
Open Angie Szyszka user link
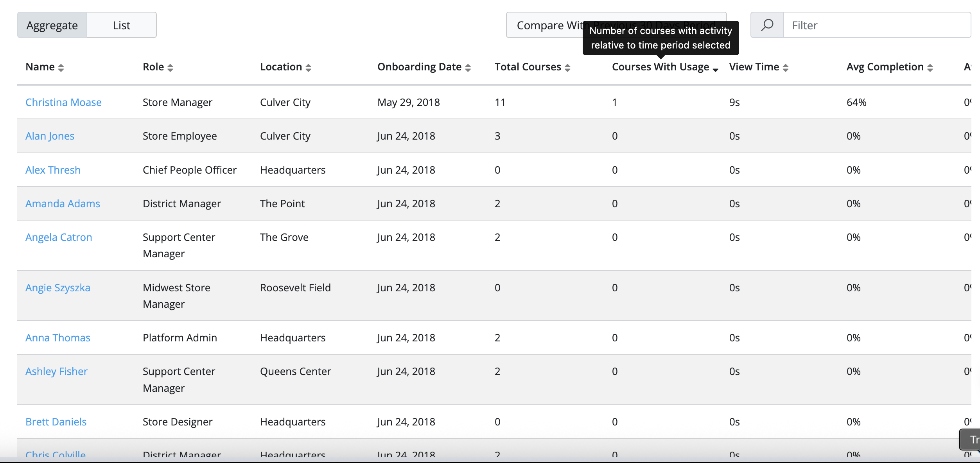tap(58, 287)
